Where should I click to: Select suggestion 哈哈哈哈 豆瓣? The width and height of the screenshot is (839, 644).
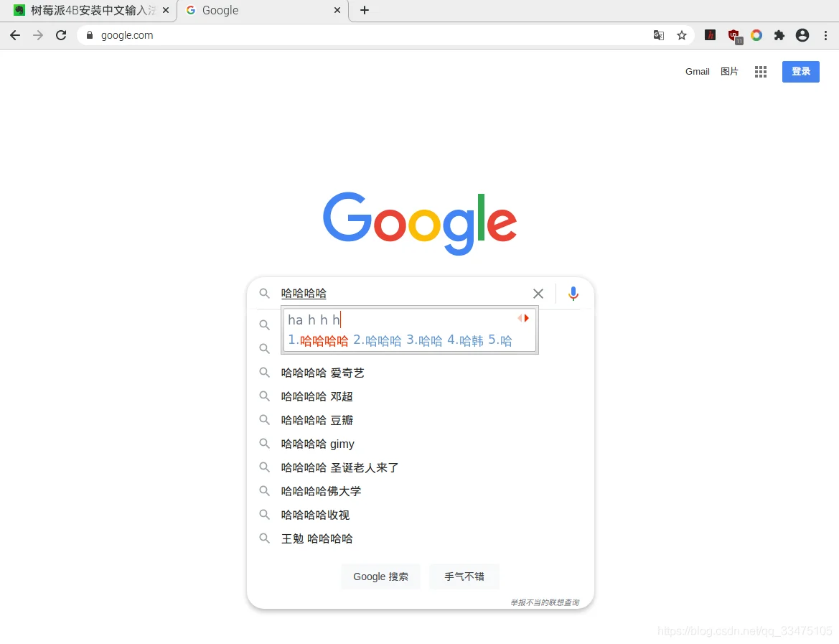pos(420,420)
